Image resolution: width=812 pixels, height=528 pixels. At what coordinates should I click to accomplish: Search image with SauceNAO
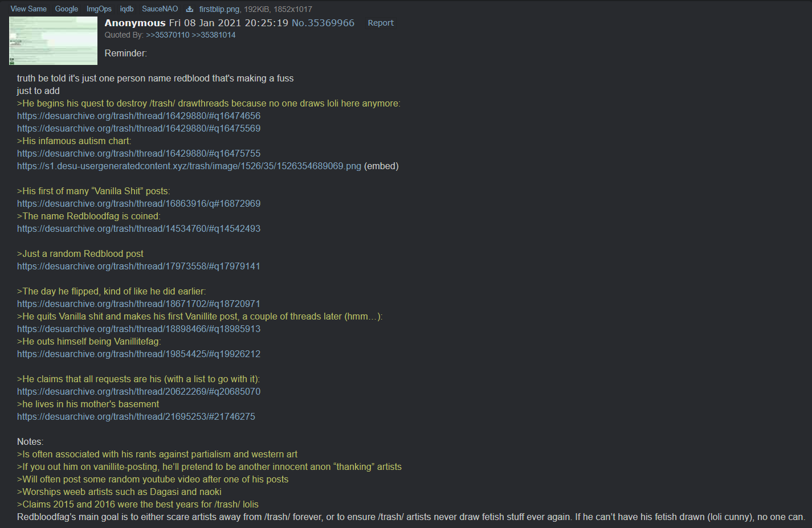[x=160, y=9]
